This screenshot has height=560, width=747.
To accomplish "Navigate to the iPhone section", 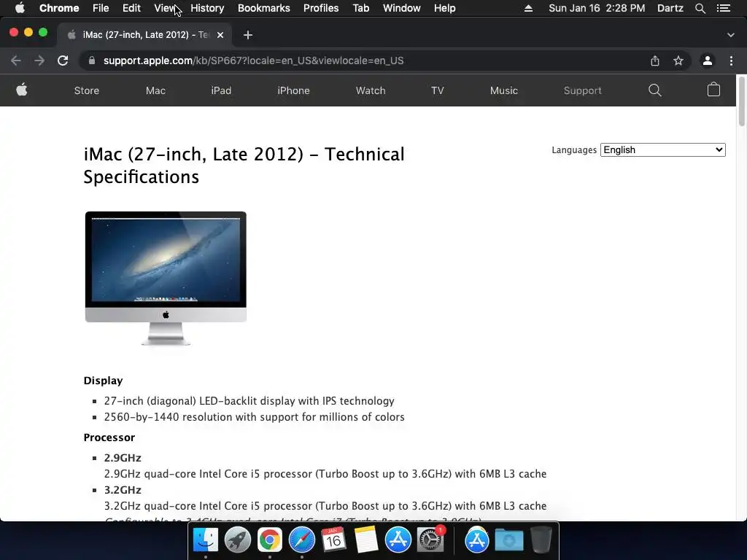I will [x=293, y=90].
